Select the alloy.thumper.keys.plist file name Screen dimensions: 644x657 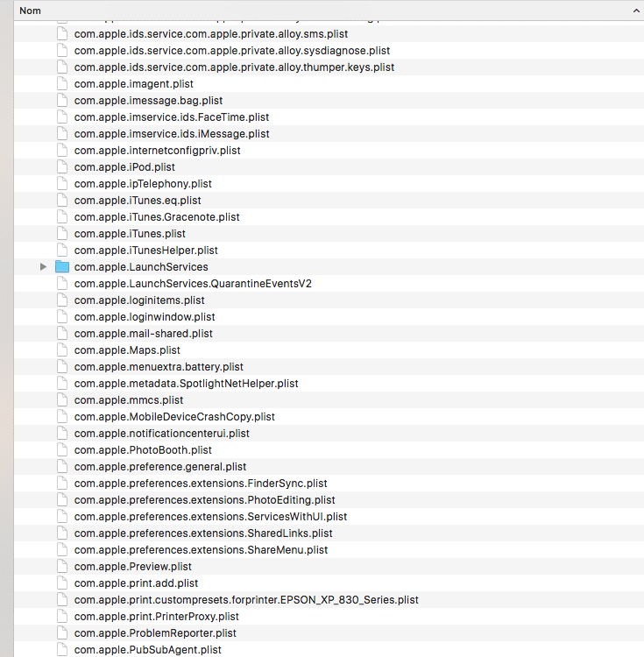(234, 67)
